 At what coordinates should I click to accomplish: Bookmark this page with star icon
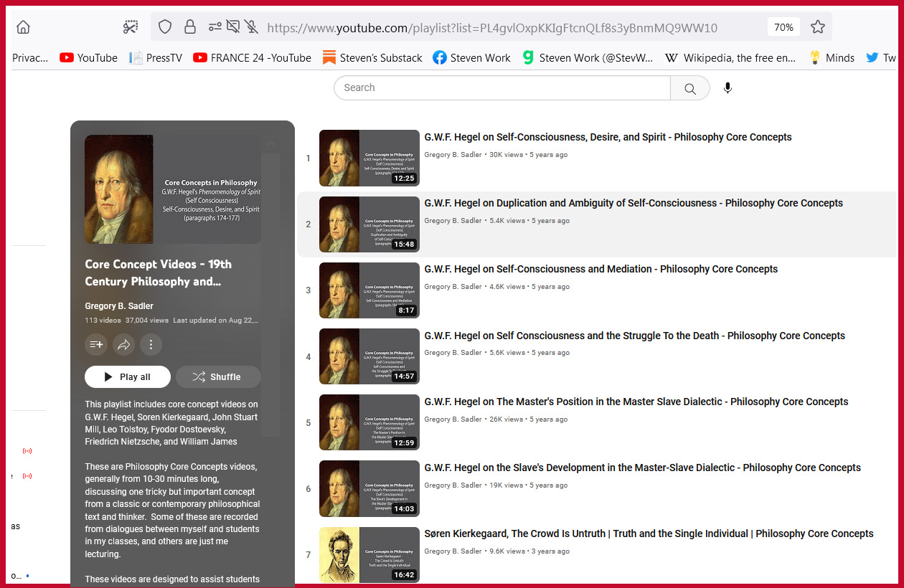tap(817, 27)
